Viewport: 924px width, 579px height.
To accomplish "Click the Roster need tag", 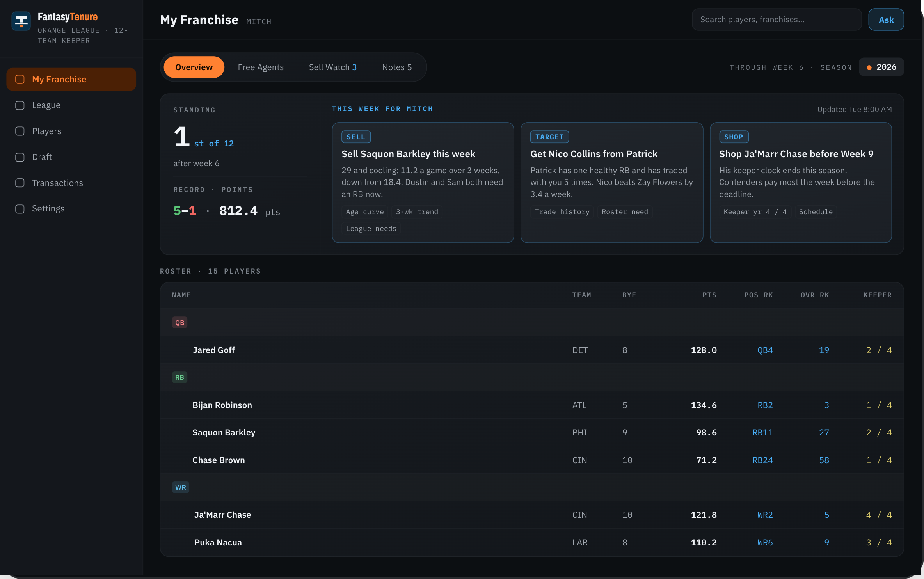I will [625, 212].
